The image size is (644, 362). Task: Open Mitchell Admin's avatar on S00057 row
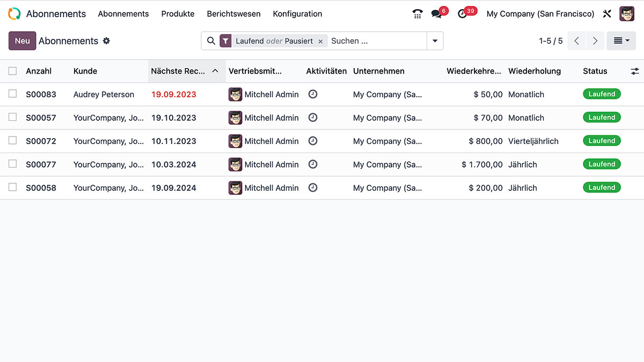coord(236,118)
